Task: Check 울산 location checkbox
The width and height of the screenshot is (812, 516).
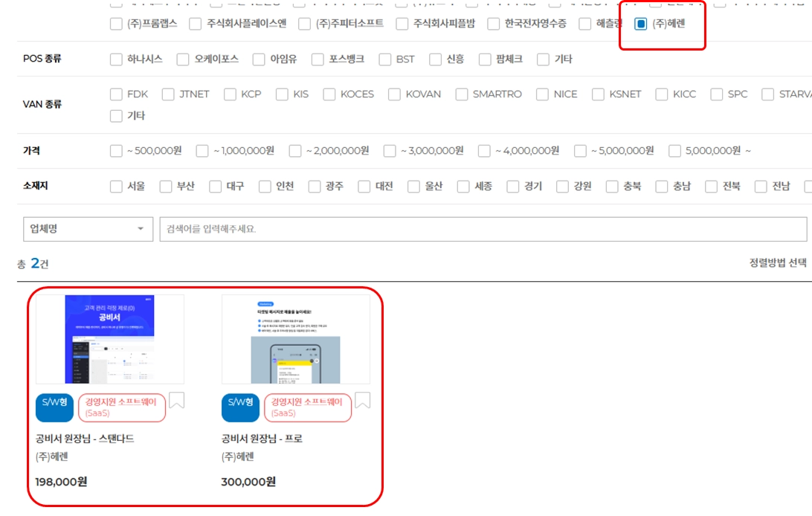Action: point(413,187)
